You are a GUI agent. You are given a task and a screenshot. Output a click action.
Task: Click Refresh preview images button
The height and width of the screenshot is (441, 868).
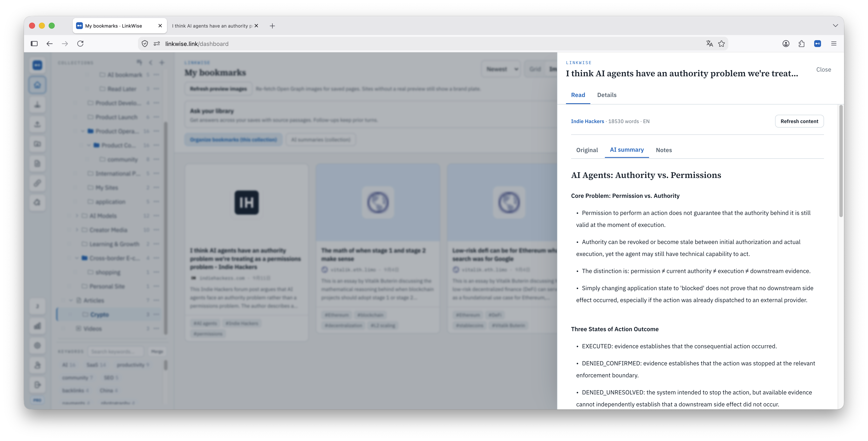(x=218, y=89)
